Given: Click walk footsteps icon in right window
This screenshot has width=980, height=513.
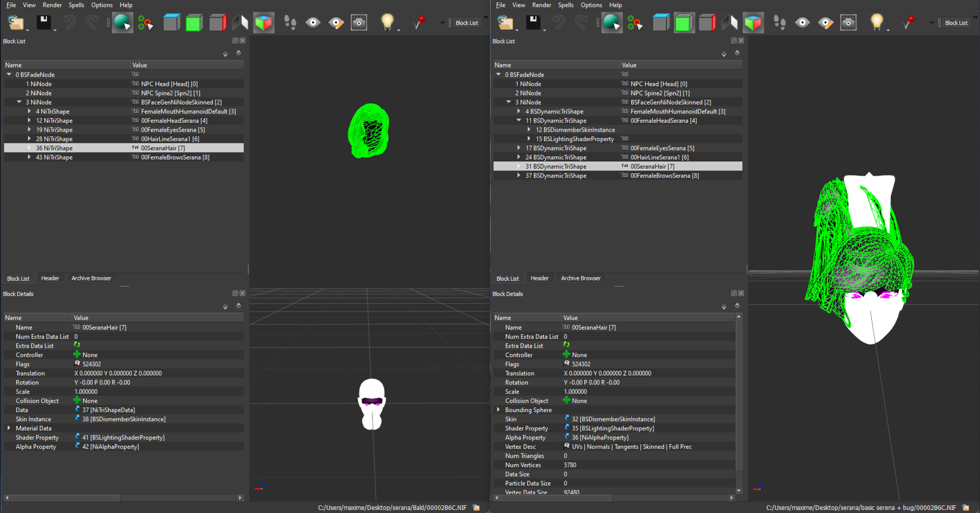Looking at the screenshot, I should coord(779,22).
